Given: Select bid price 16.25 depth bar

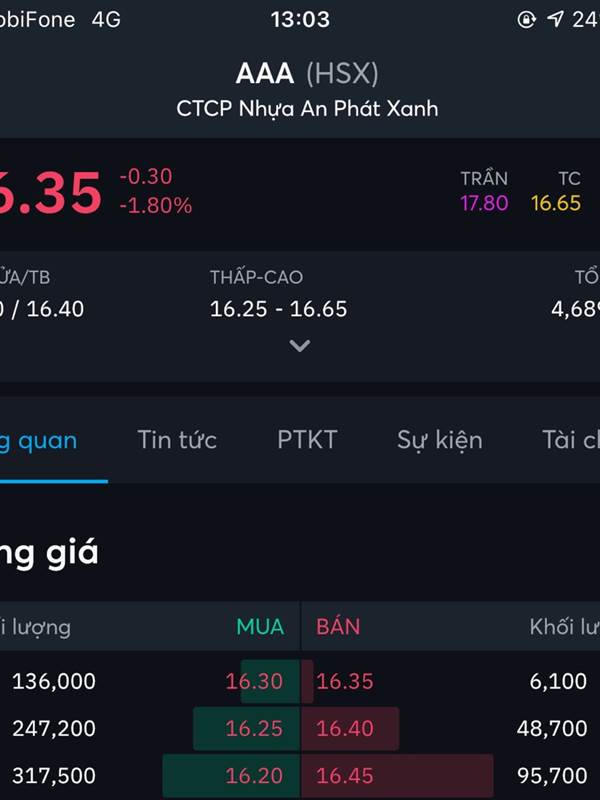Looking at the screenshot, I should (246, 729).
